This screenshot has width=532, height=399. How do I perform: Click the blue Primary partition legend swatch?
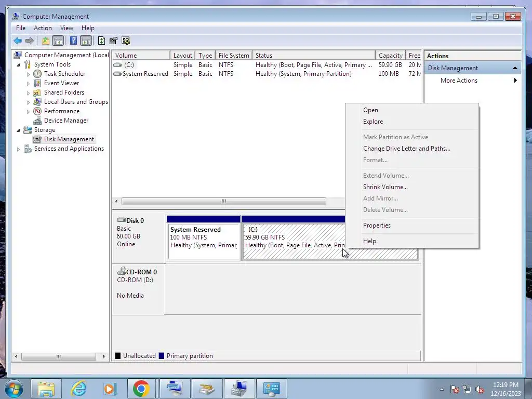(x=162, y=355)
